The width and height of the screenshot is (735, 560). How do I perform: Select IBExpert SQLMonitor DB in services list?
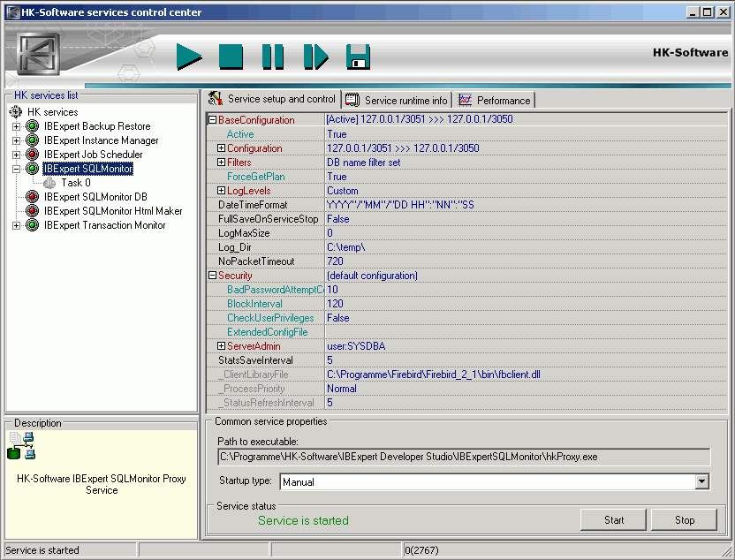pyautogui.click(x=95, y=197)
